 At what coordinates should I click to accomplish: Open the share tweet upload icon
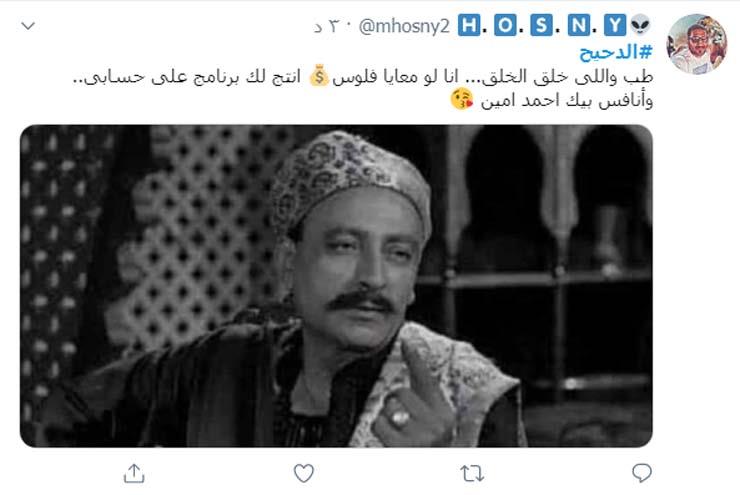tap(134, 473)
